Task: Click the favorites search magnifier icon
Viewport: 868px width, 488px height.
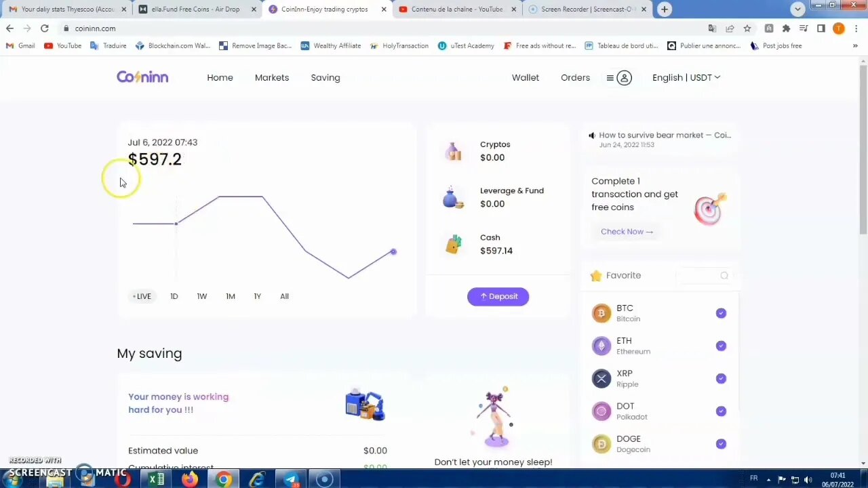Action: (x=724, y=275)
